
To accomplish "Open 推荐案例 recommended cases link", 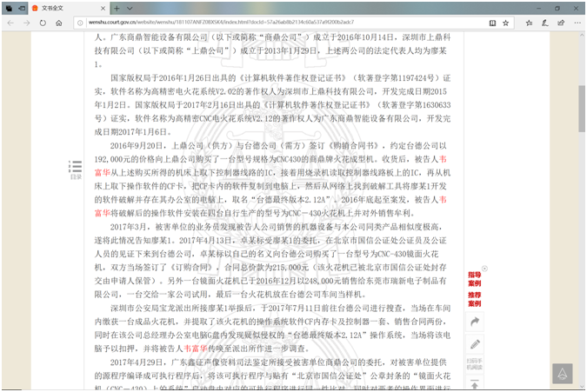I will coord(474,299).
